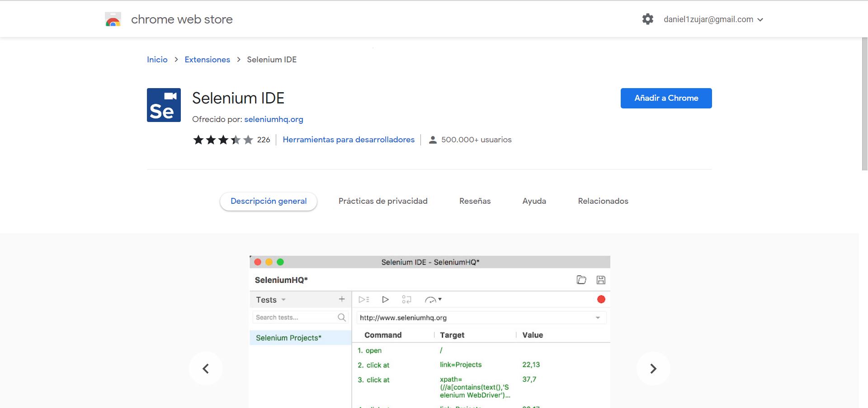Viewport: 868px width, 408px height.
Task: Open the Extensiones breadcrumb link
Action: (x=208, y=60)
